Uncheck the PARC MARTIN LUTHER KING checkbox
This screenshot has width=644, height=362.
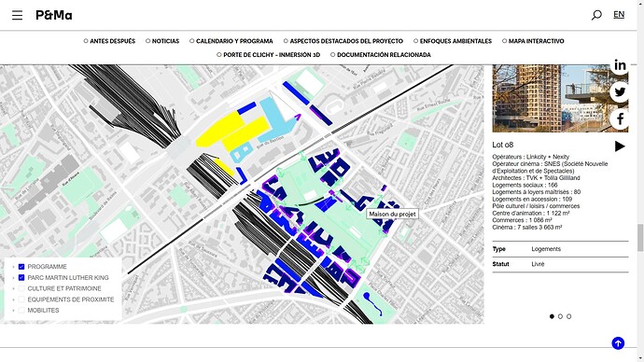(x=21, y=277)
